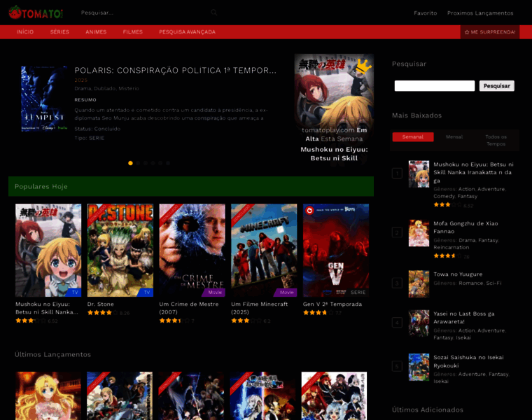Viewport: 532px width, 420px height.
Task: Open Polaris: Conspiração Política title link
Action: pyautogui.click(x=176, y=70)
